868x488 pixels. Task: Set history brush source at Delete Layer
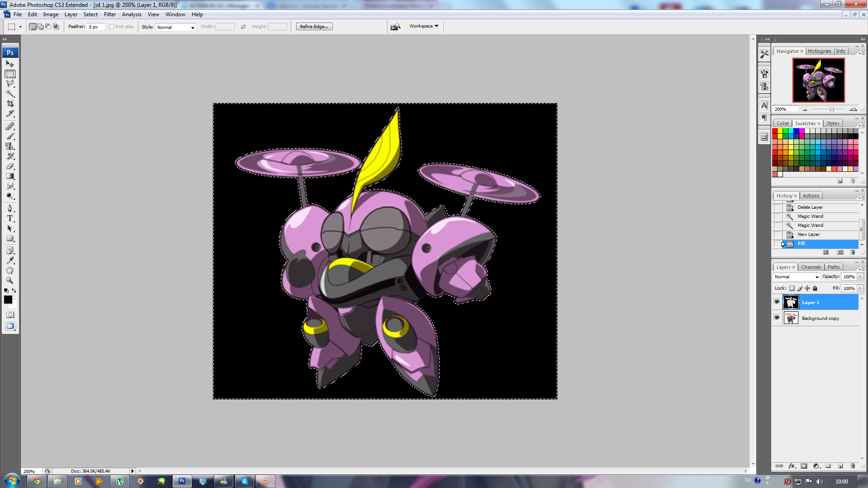coord(778,207)
